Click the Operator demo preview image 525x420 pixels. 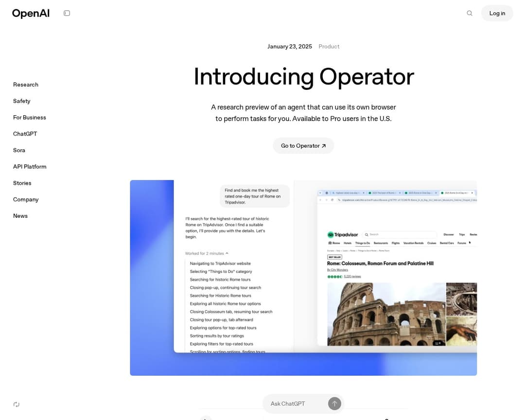[x=303, y=278]
